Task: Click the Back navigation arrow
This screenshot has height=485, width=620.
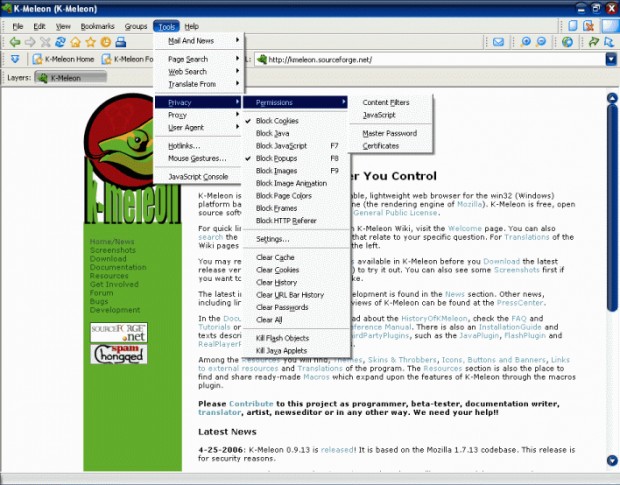Action: point(15,42)
